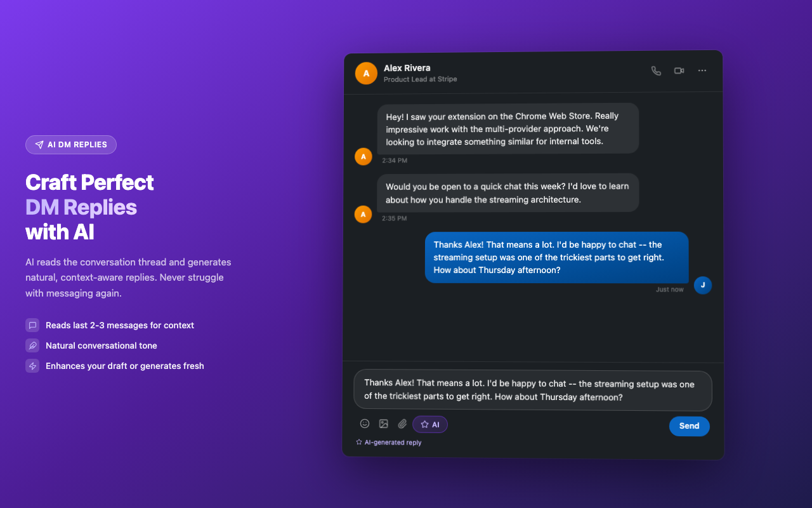The image size is (812, 508).
Task: Open the more options menu in chat header
Action: (x=702, y=70)
